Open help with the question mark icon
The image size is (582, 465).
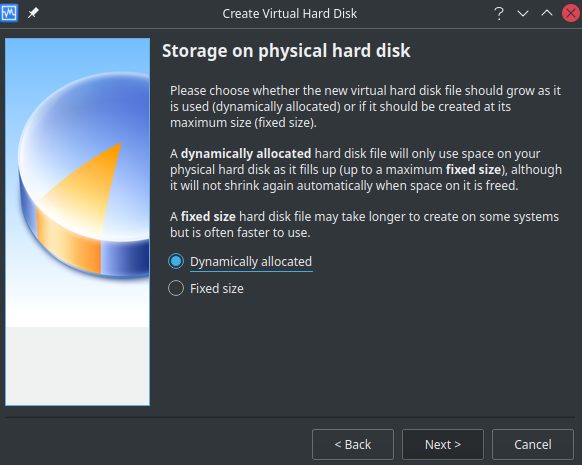tap(499, 14)
